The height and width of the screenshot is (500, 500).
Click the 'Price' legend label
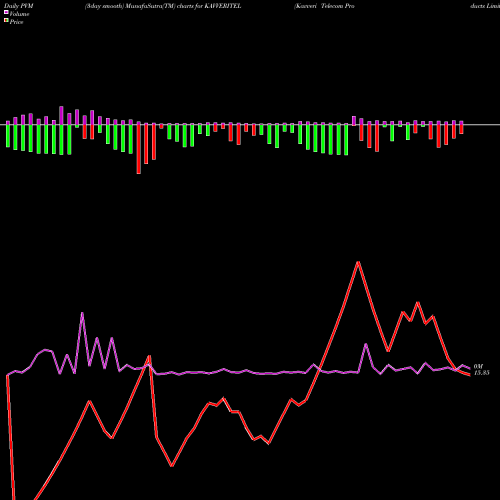click(x=16, y=22)
